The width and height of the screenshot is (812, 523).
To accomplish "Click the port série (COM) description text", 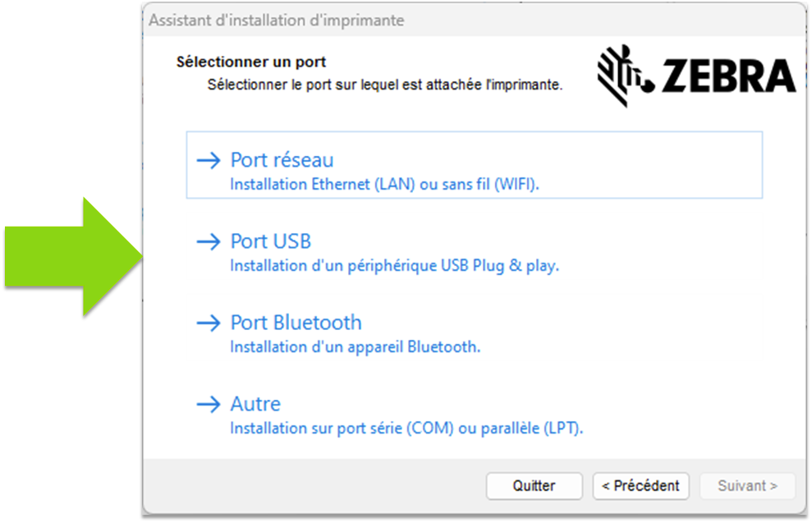I will tap(406, 429).
